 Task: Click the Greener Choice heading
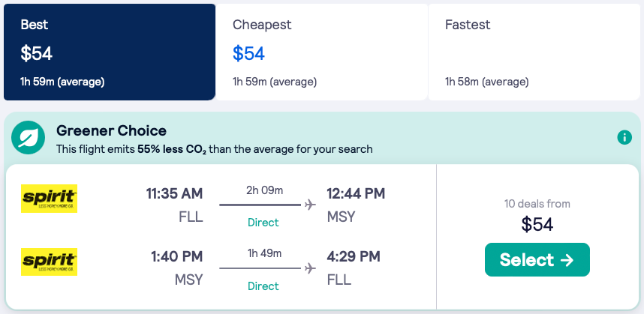point(111,131)
